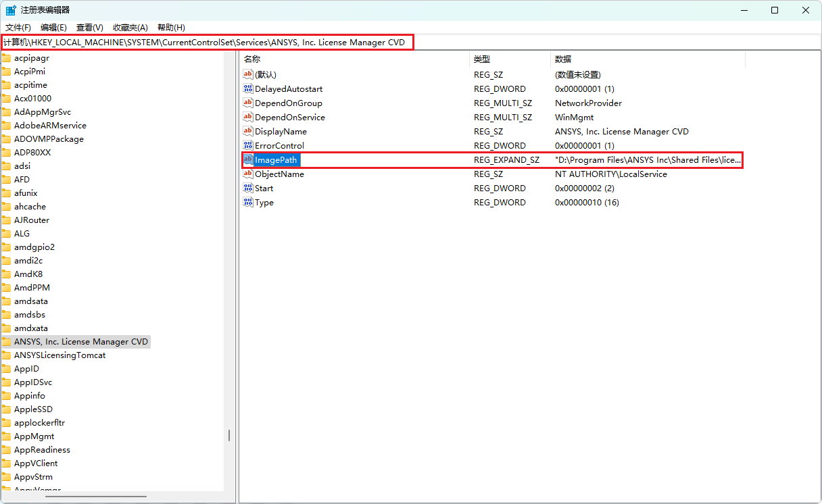Screen dimensions: 822x504
Task: Click the 0x00000002 (2) data value
Action: [585, 188]
